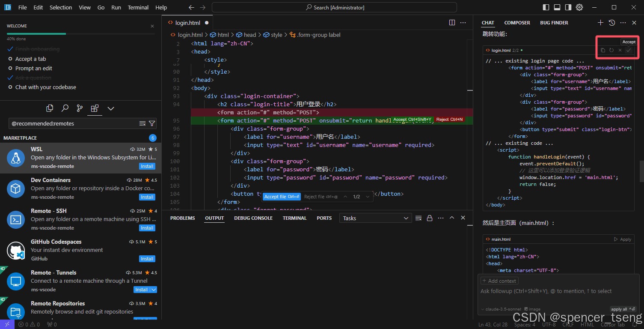The width and height of the screenshot is (644, 329).
Task: Collapse the Marketplace section header
Action: pyautogui.click(x=20, y=138)
